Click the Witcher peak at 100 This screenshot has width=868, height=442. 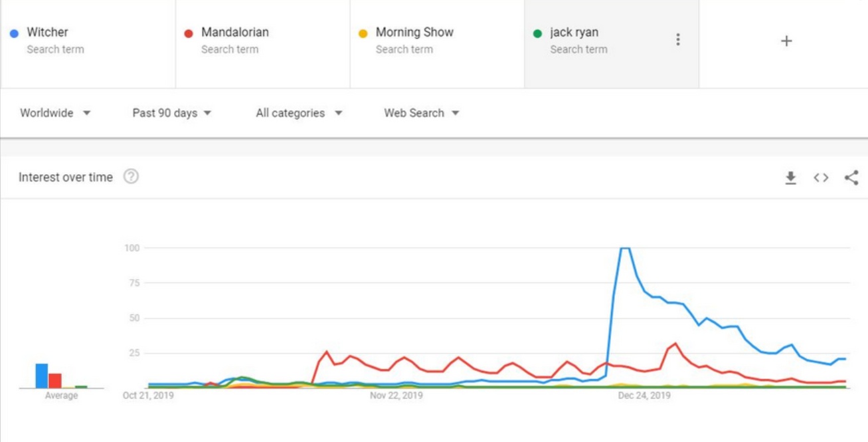click(x=624, y=249)
